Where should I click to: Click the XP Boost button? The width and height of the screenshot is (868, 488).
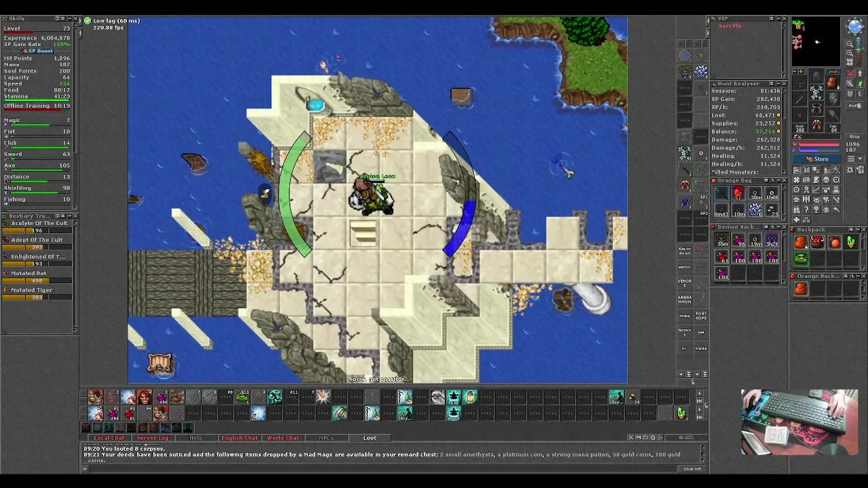pyautogui.click(x=37, y=51)
